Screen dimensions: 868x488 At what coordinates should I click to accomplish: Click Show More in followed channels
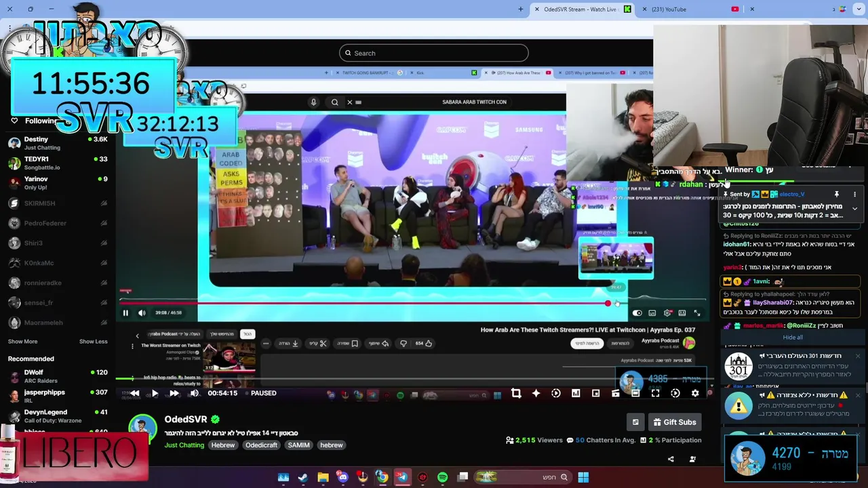coord(22,342)
